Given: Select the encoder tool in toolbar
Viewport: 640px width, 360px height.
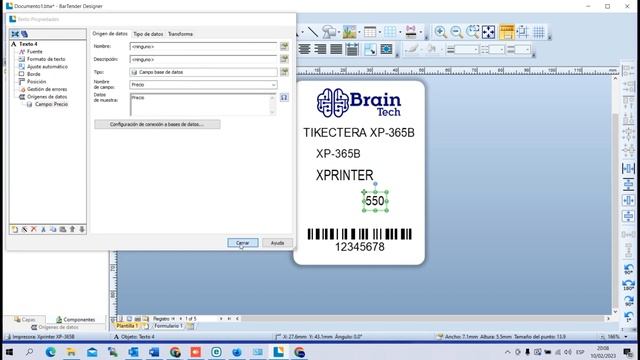Looking at the screenshot, I should click(411, 32).
